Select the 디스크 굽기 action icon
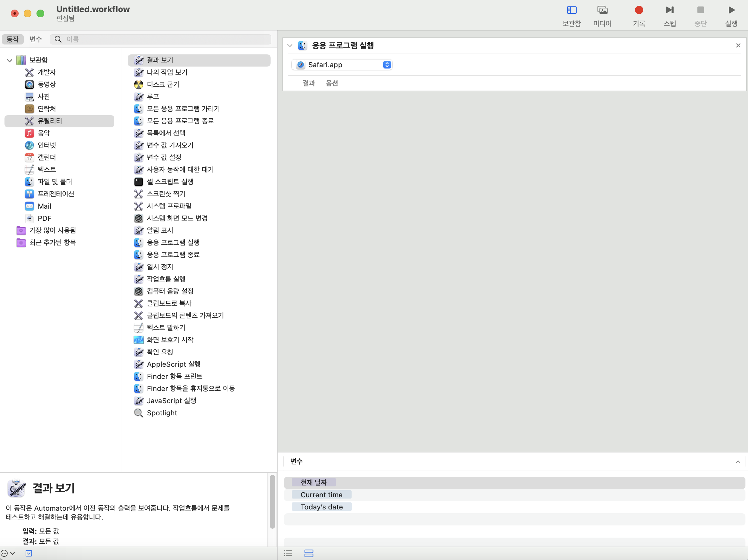This screenshot has height=560, width=748. point(139,84)
